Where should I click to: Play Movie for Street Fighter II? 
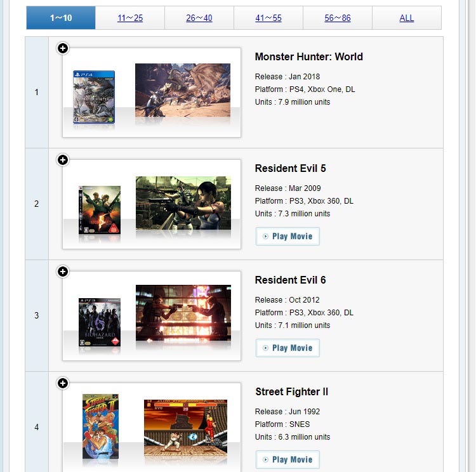[x=288, y=460]
